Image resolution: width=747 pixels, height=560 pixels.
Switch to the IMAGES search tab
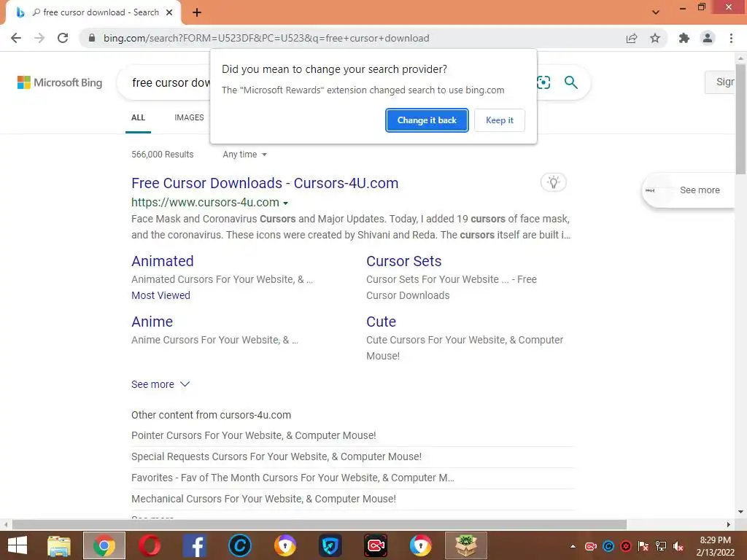click(x=189, y=117)
